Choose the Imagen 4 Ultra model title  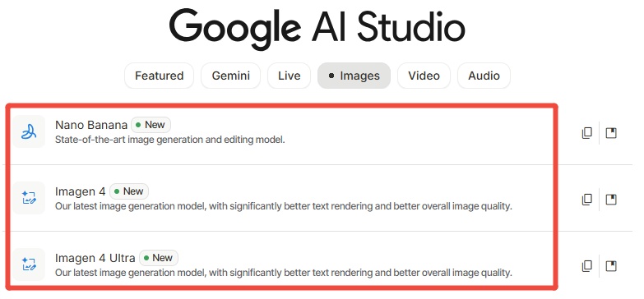coord(95,258)
